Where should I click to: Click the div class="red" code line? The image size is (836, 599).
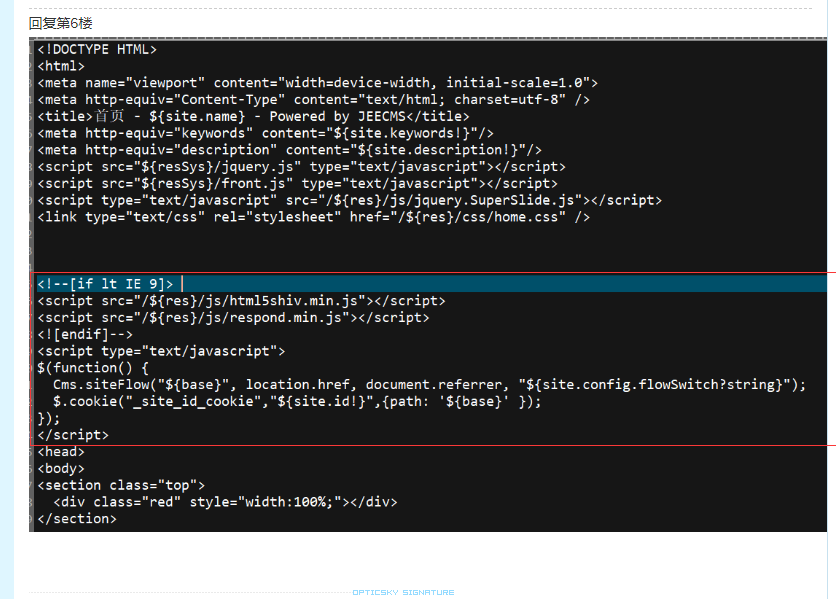point(225,502)
